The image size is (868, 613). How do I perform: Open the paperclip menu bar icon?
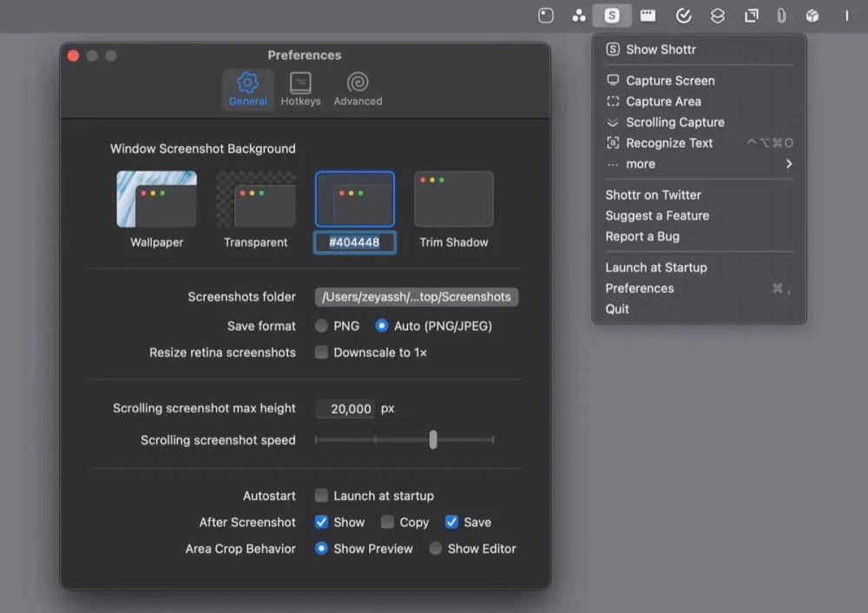pyautogui.click(x=781, y=16)
